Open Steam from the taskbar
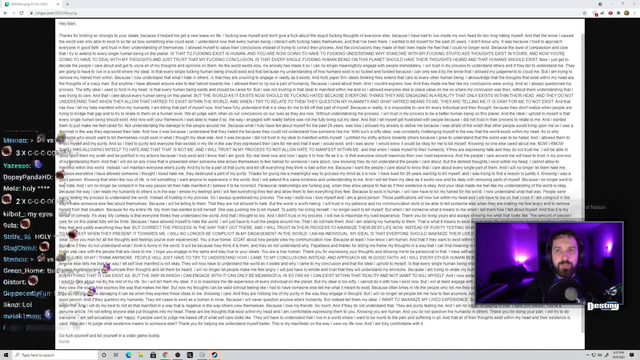The height and width of the screenshot is (360, 640). click(214, 355)
